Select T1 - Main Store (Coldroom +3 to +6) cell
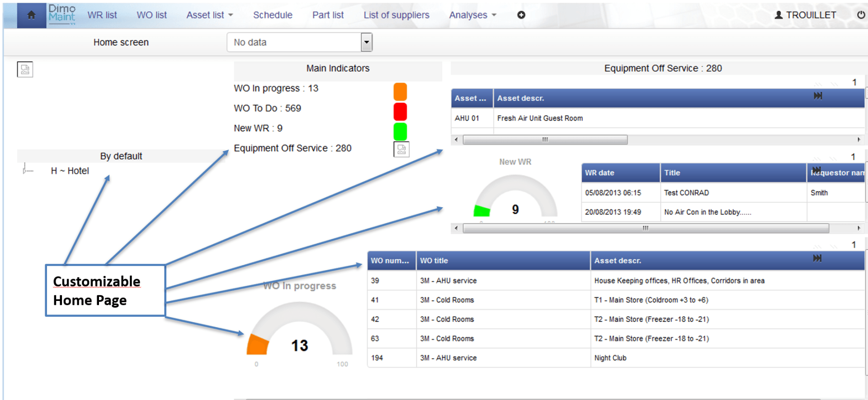The image size is (868, 400). [727, 300]
